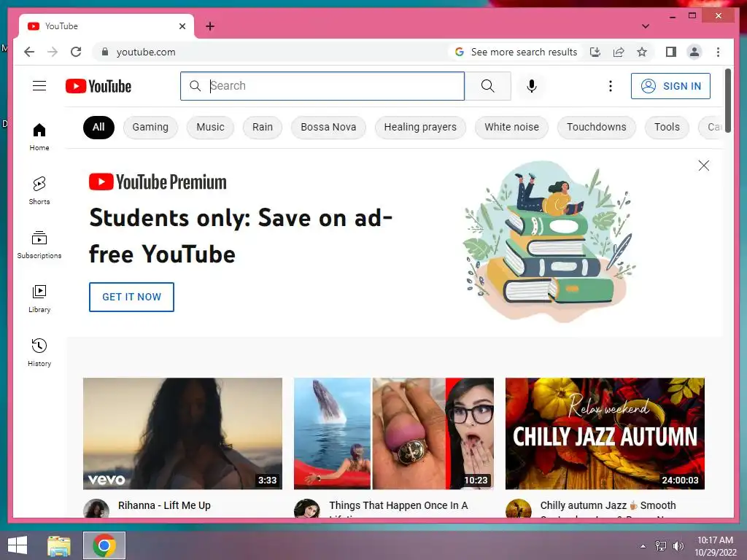Open YouTube settings three-dot menu
This screenshot has width=747, height=560.
click(611, 86)
